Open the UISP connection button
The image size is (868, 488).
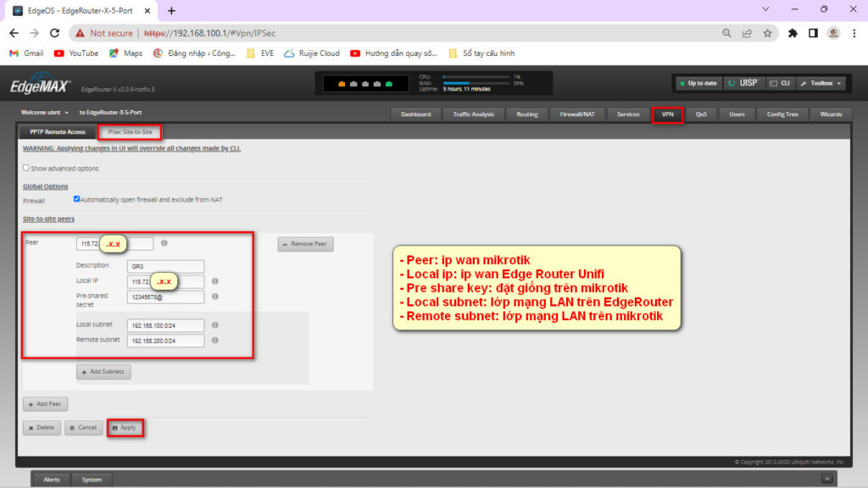point(743,83)
